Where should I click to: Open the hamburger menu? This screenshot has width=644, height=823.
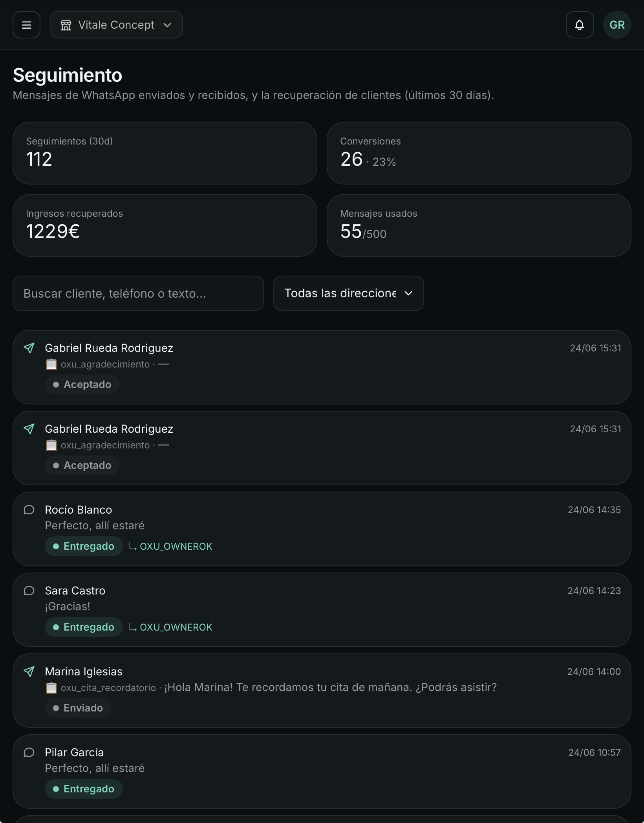26,25
